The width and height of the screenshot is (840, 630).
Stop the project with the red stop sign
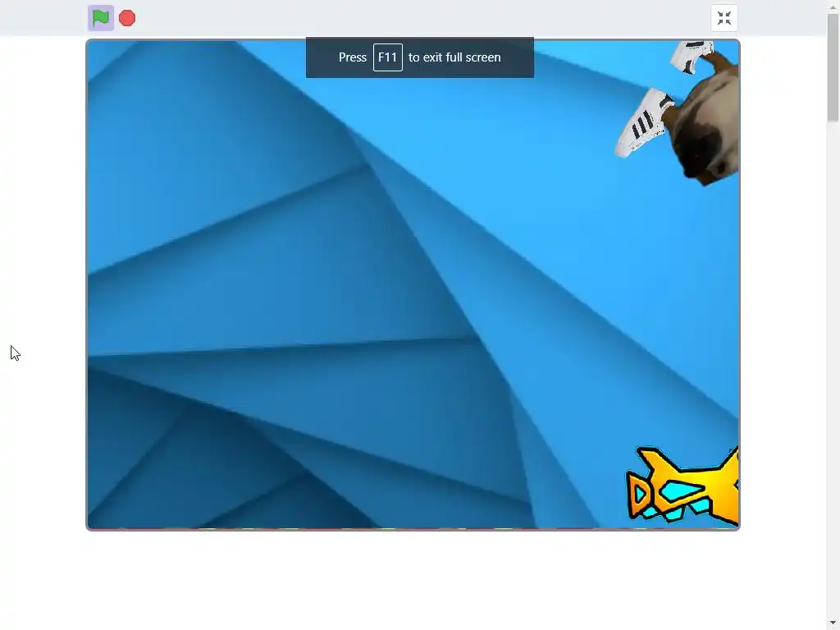pos(127,18)
